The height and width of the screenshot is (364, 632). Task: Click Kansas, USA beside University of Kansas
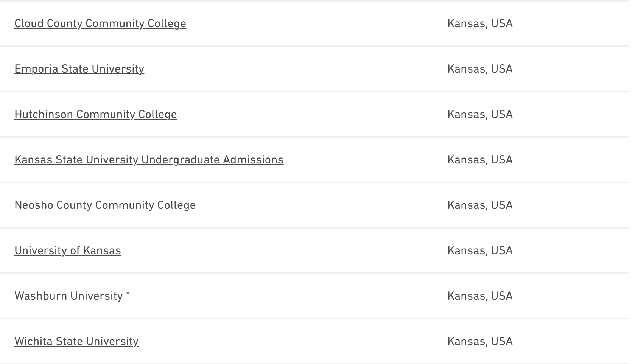(x=479, y=250)
